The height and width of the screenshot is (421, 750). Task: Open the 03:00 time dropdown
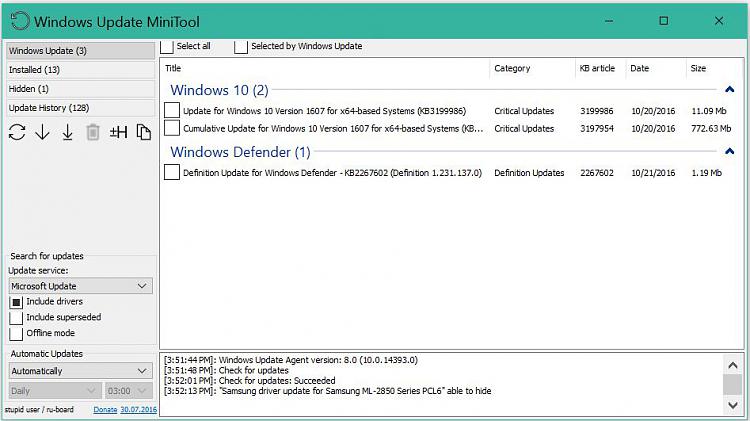click(129, 390)
